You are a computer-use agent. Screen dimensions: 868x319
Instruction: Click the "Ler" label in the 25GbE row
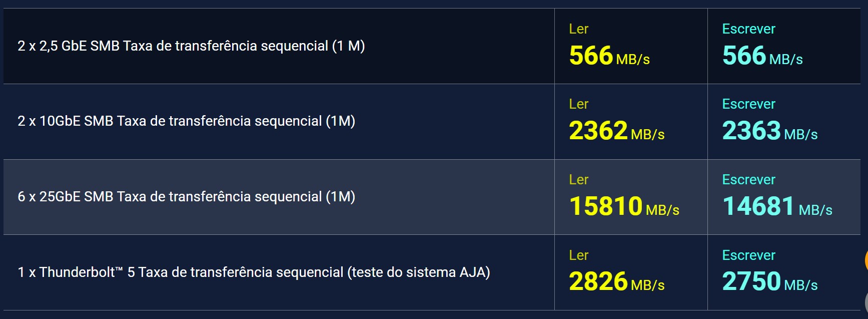click(578, 180)
